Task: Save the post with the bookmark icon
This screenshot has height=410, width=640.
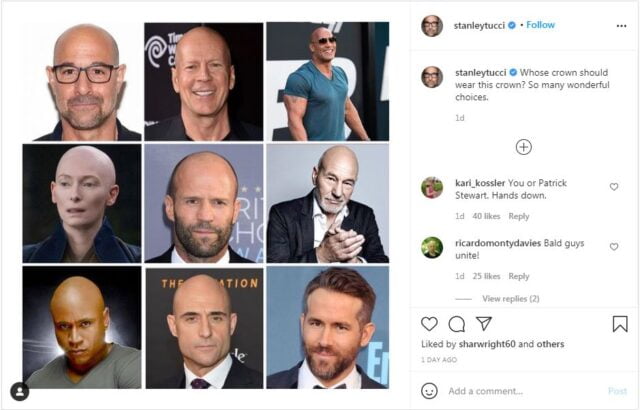Action: click(620, 323)
